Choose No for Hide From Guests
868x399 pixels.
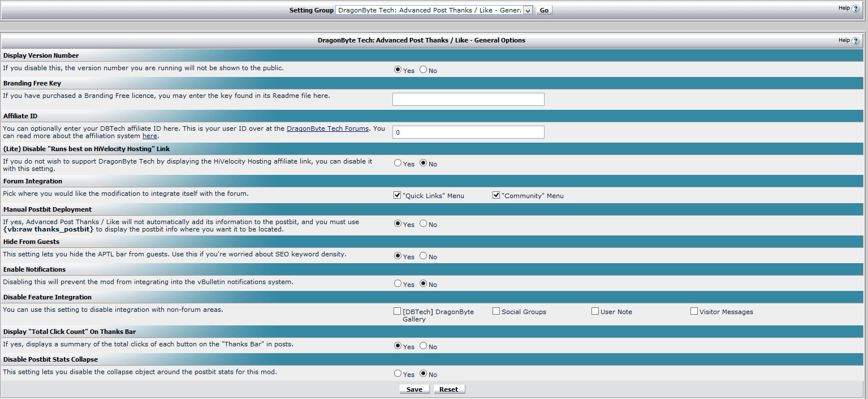423,256
